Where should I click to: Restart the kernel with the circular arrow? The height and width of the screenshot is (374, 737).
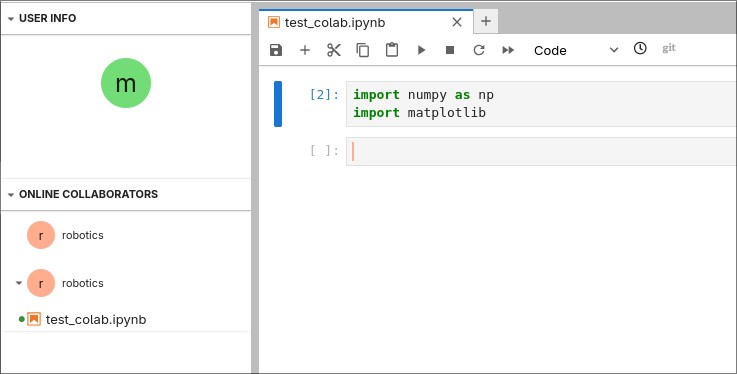[x=479, y=50]
